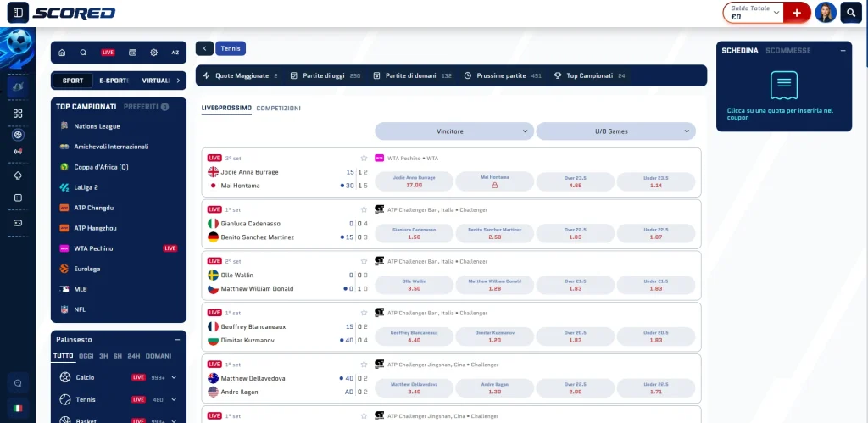Image resolution: width=868 pixels, height=423 pixels.
Task: Favorite the Dellavedova vs Ilagan star
Action: click(364, 365)
